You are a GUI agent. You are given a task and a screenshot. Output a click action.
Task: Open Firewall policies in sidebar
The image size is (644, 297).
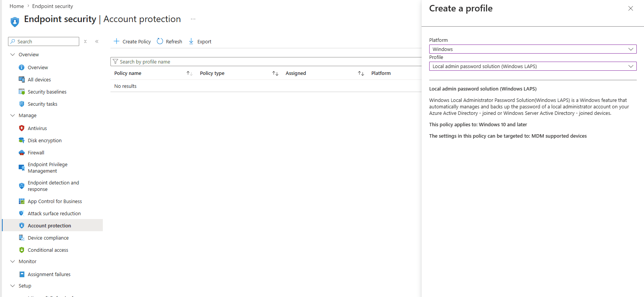click(x=36, y=152)
